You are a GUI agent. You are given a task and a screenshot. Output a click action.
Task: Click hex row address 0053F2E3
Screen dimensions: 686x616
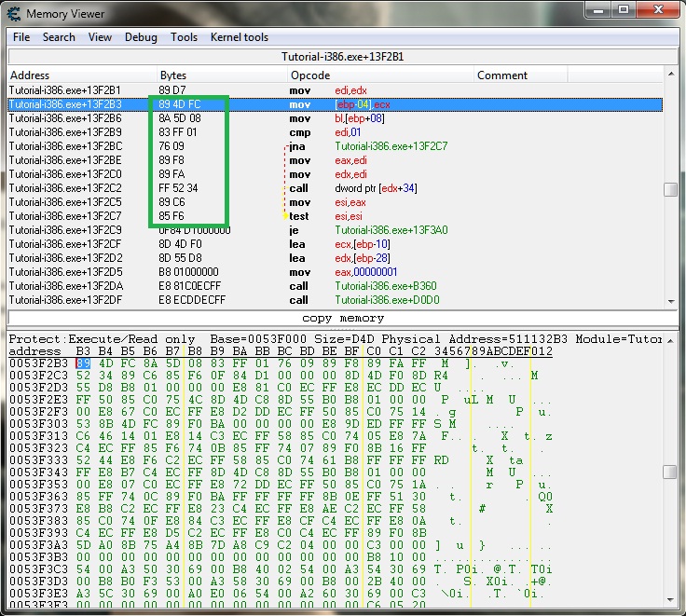click(x=38, y=400)
